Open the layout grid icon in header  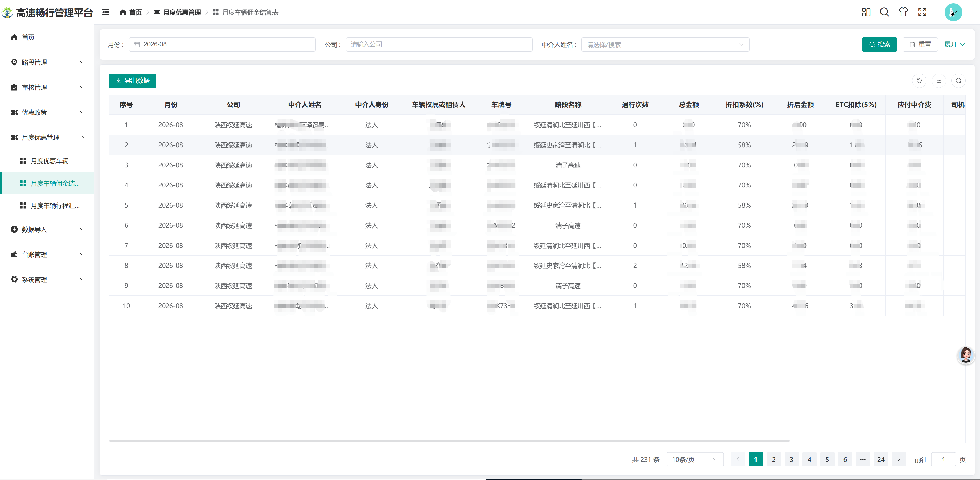[866, 12]
